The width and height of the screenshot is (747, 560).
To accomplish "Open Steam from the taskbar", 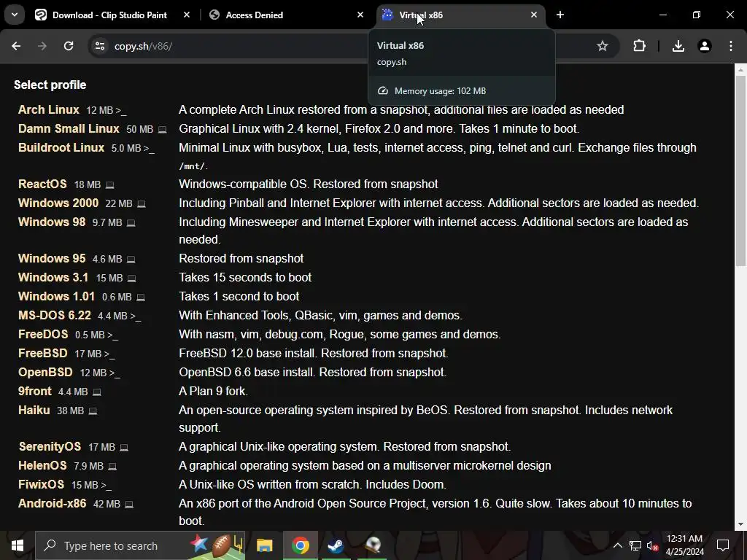I will tap(336, 545).
